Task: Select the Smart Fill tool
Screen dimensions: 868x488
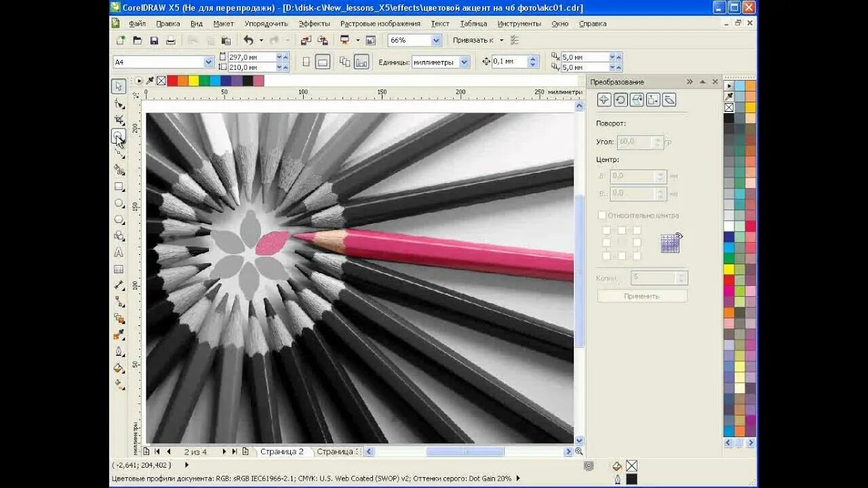Action: [x=119, y=169]
